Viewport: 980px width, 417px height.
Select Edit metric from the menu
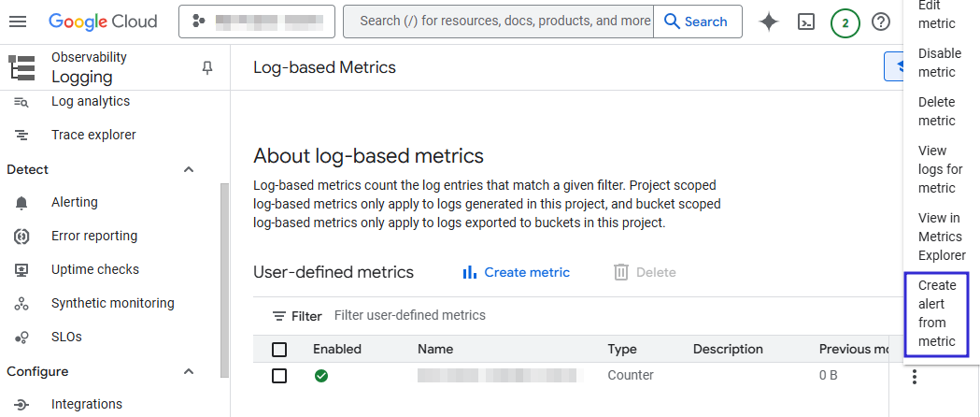[x=936, y=14]
